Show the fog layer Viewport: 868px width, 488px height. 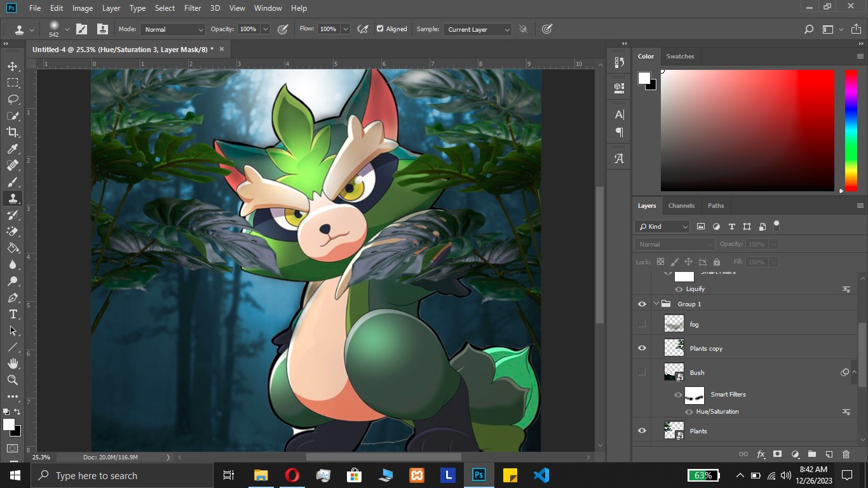642,323
